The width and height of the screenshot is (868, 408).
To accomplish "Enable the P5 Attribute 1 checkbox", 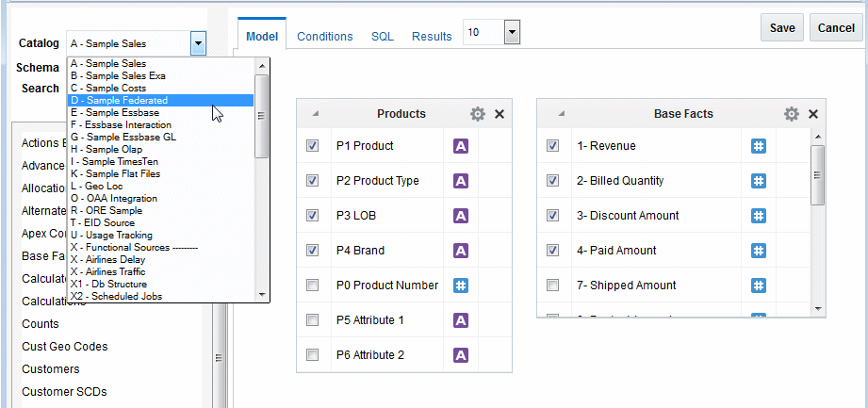I will pos(312,320).
